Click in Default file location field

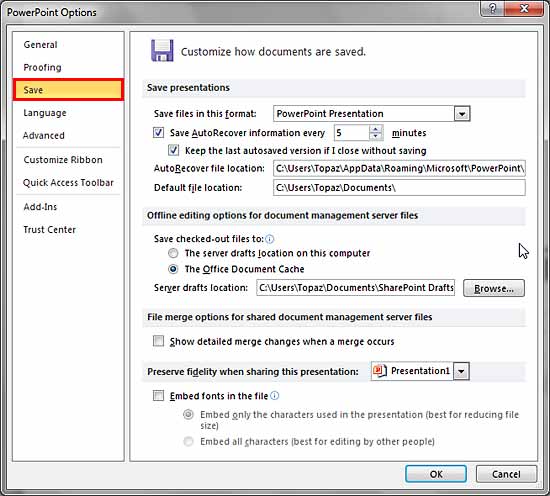point(399,188)
